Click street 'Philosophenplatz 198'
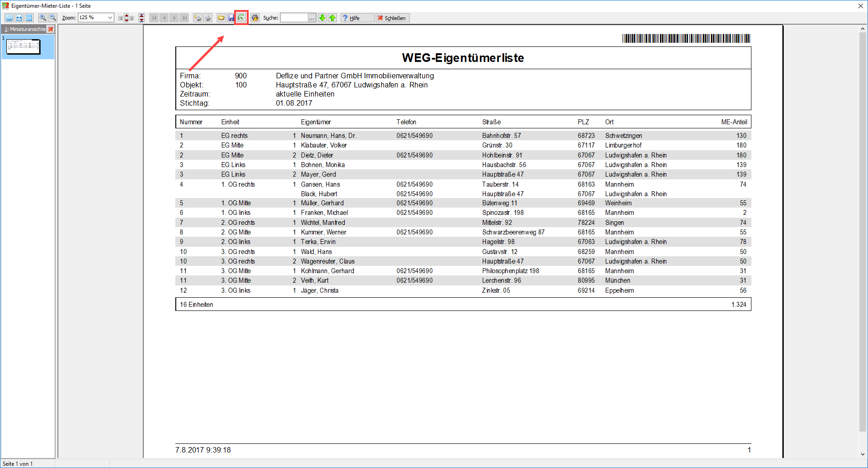Image resolution: width=868 pixels, height=468 pixels. click(511, 271)
